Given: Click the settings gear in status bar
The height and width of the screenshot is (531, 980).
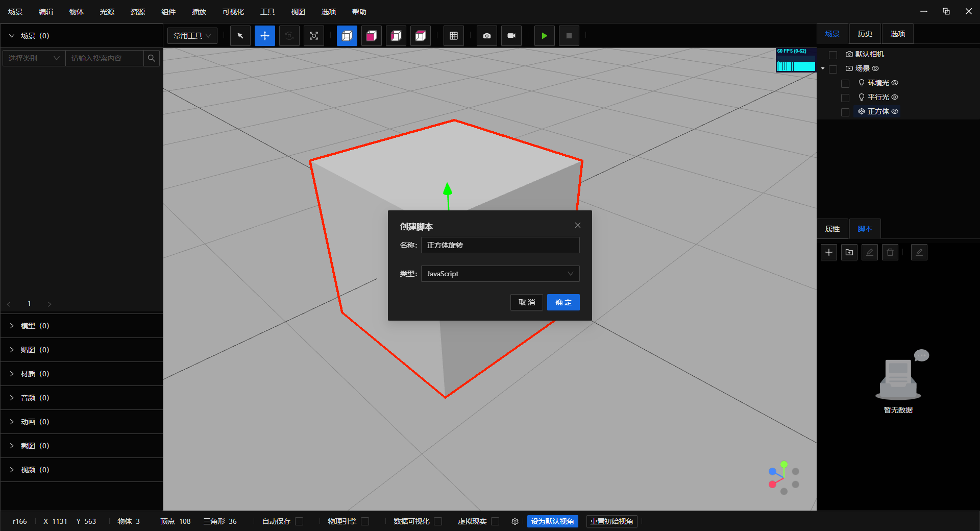Looking at the screenshot, I should pos(514,521).
